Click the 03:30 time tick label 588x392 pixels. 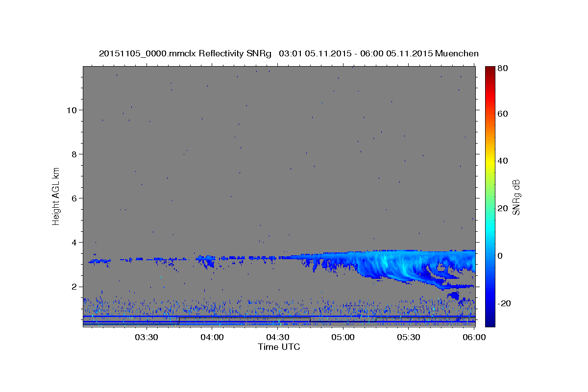click(x=147, y=337)
